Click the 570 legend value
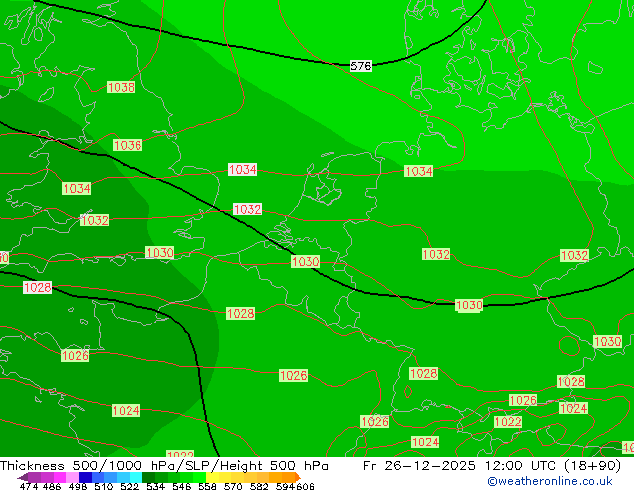Viewport: 634px width, 490px height. click(233, 486)
